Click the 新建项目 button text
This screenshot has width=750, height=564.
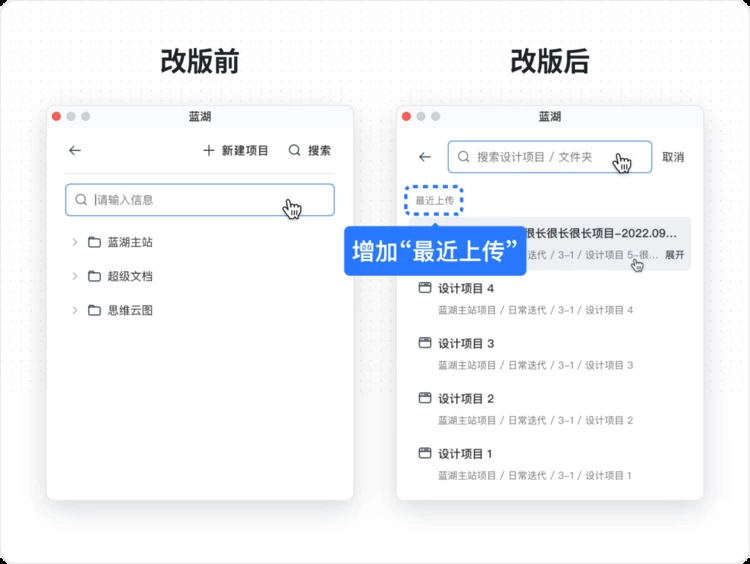(245, 151)
